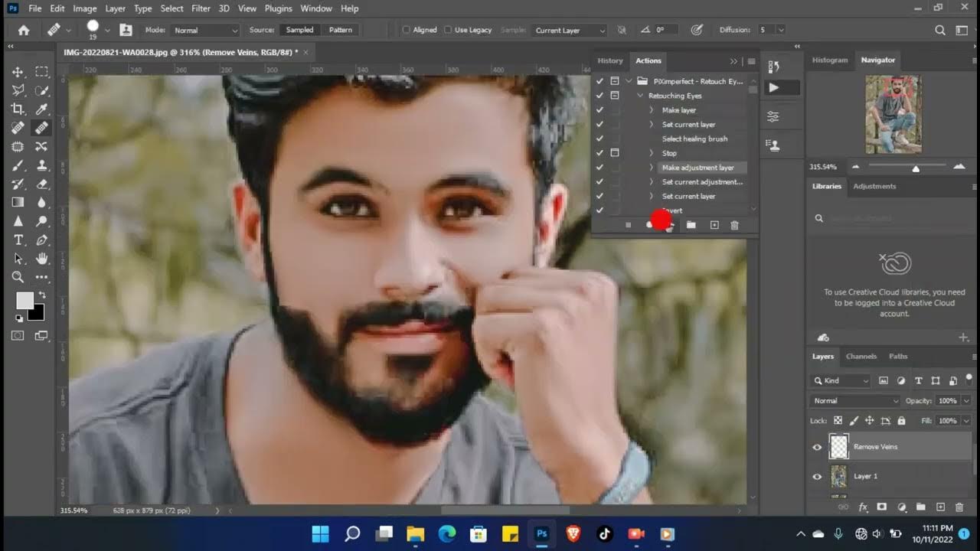The image size is (980, 551).
Task: Hide the Remove Veins layer
Action: click(x=817, y=447)
